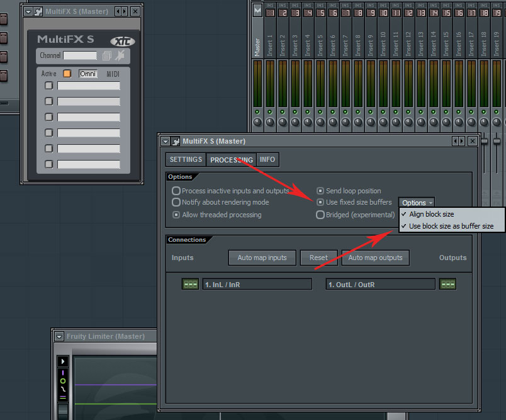
Task: Select the 1. OutL / OutR output field
Action: pos(381,285)
